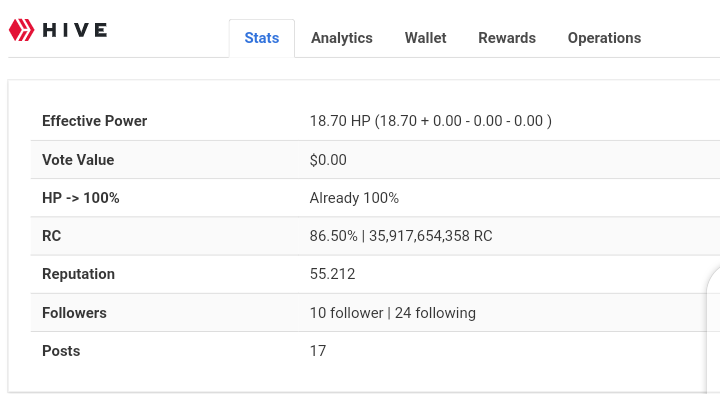Click the 86.50% RC value
Viewport: 720px width, 394px height.
333,236
